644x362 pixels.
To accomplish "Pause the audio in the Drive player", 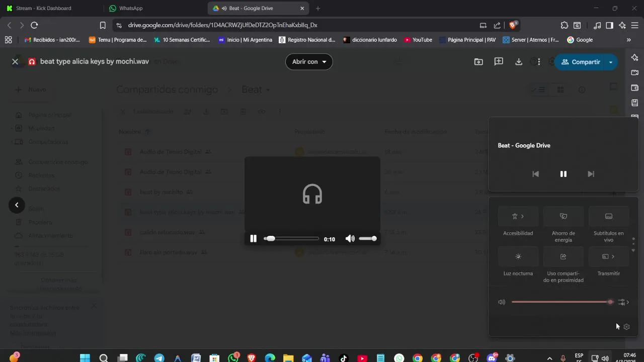I will coord(254,239).
